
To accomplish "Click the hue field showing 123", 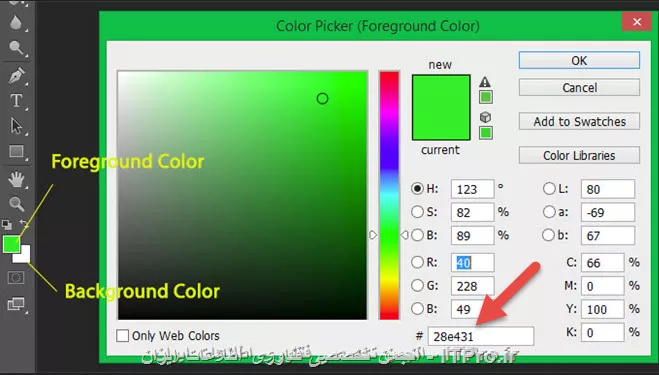I will pyautogui.click(x=472, y=189).
